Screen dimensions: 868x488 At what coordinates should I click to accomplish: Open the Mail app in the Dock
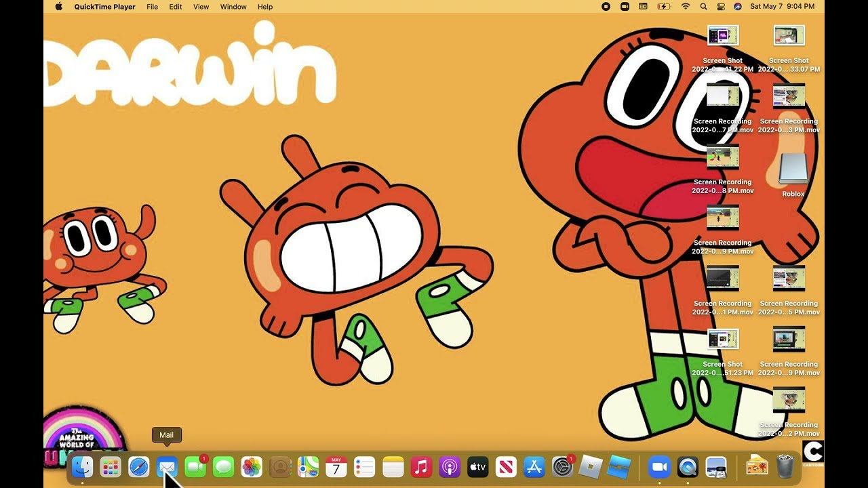(167, 466)
